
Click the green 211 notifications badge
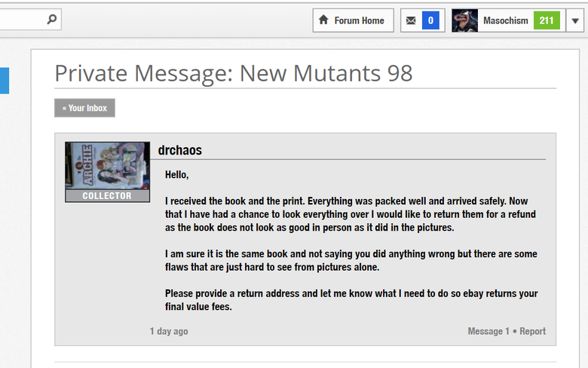[x=547, y=20]
